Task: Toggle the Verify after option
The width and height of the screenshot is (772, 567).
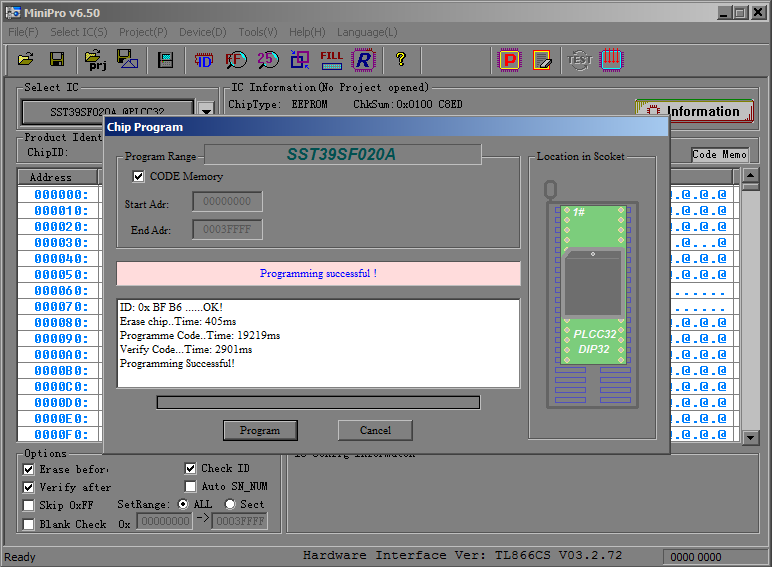Action: click(x=29, y=487)
